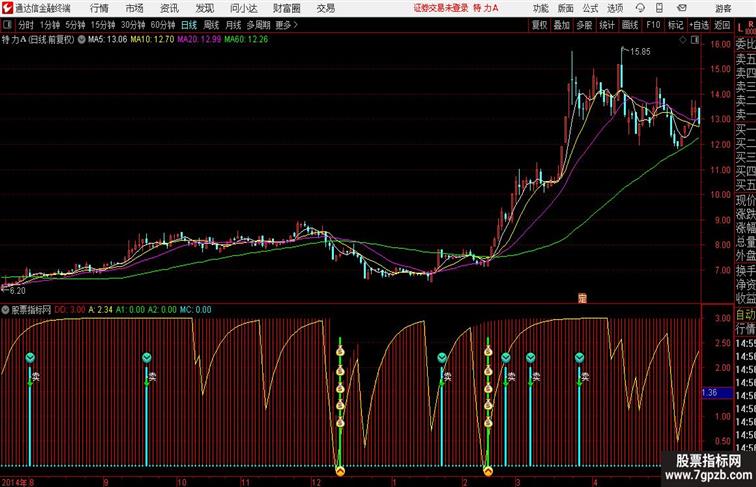The width and height of the screenshot is (756, 487).
Task: Switch to the 5分钟 period tab
Action: pyautogui.click(x=75, y=25)
